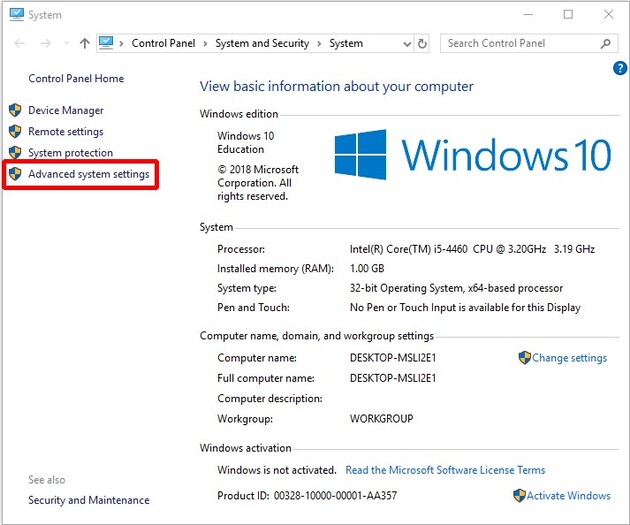The height and width of the screenshot is (525, 630).
Task: Expand the address bar history dropdown
Action: 406,44
